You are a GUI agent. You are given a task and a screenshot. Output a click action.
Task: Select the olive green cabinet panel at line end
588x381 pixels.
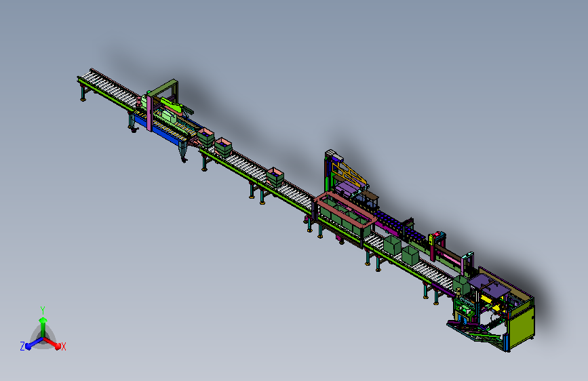click(x=522, y=329)
